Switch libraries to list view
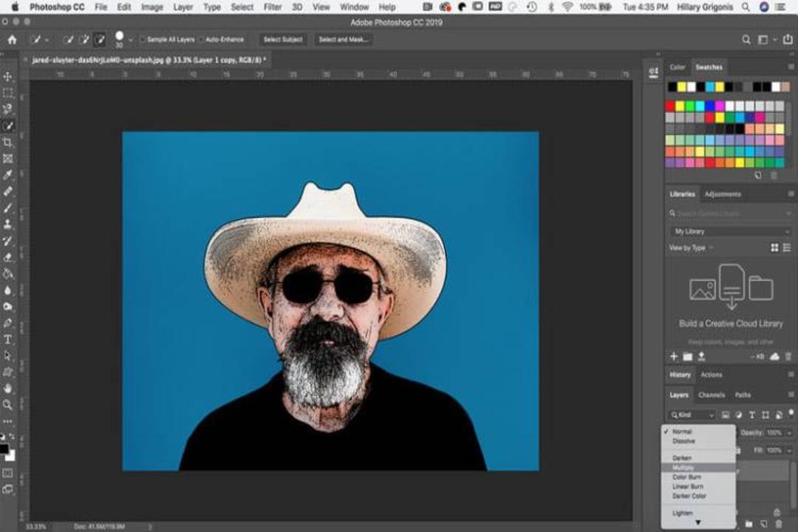 [x=787, y=248]
